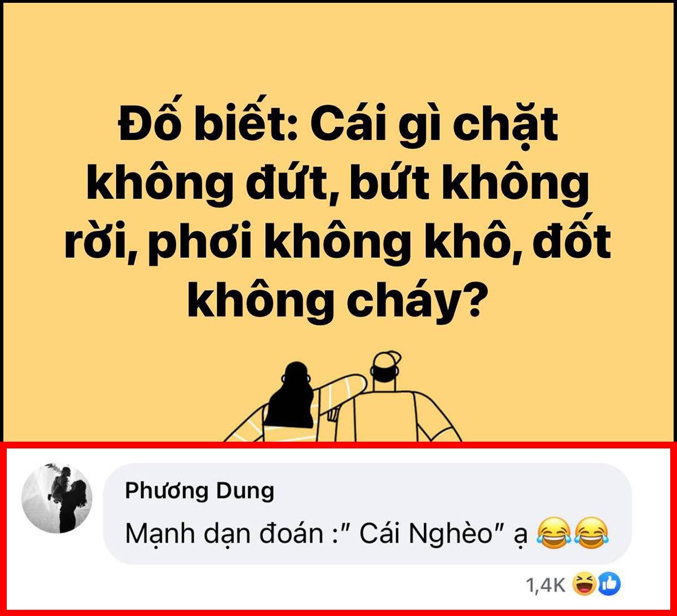The width and height of the screenshot is (677, 616).
Task: Click the woman's striped arm on shoulder
Action: pyautogui.click(x=338, y=389)
